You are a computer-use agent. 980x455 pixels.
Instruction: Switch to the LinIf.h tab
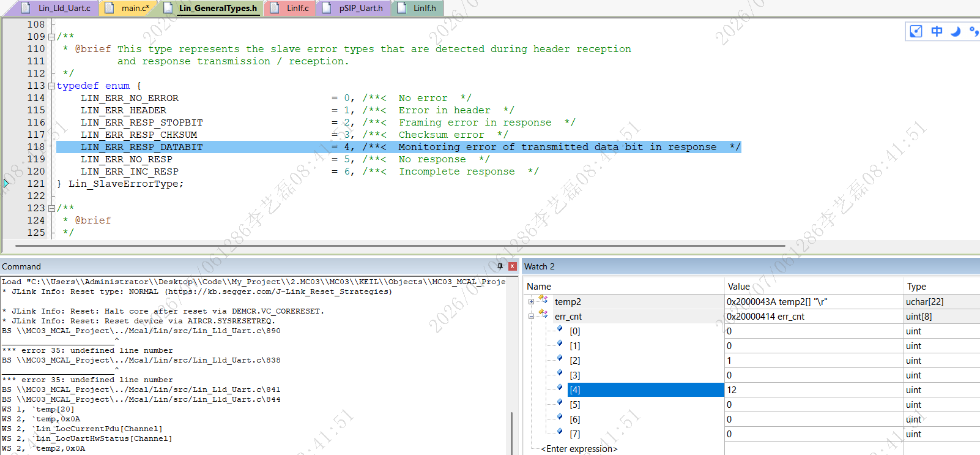[417, 8]
